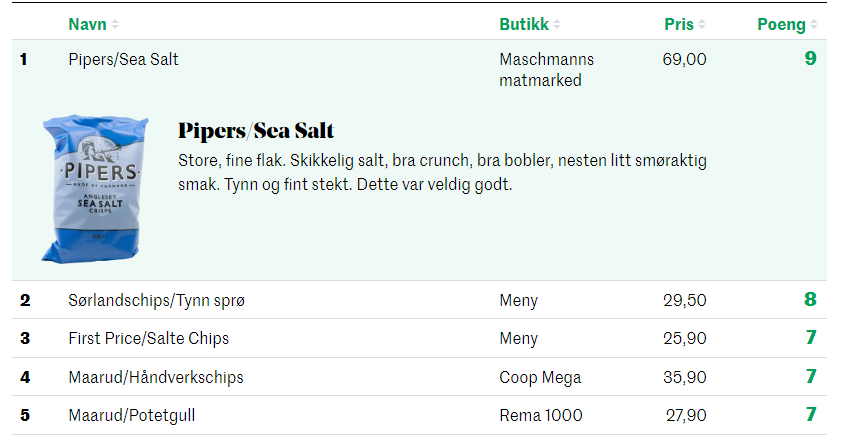Collapse the expanded Pipers/Sea Salt row

[x=419, y=69]
